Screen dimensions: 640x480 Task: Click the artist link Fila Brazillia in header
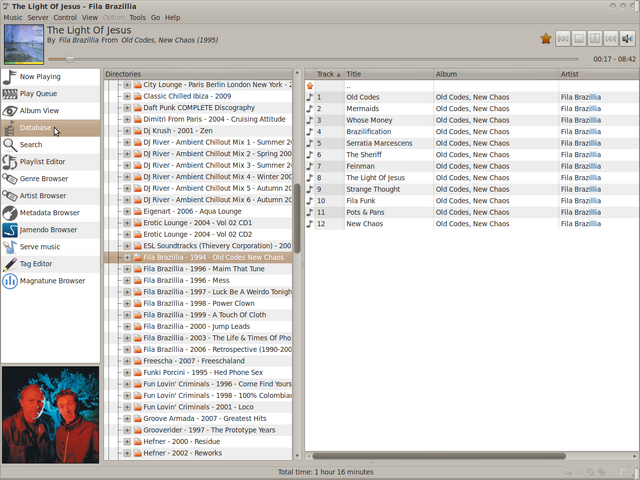click(x=79, y=40)
